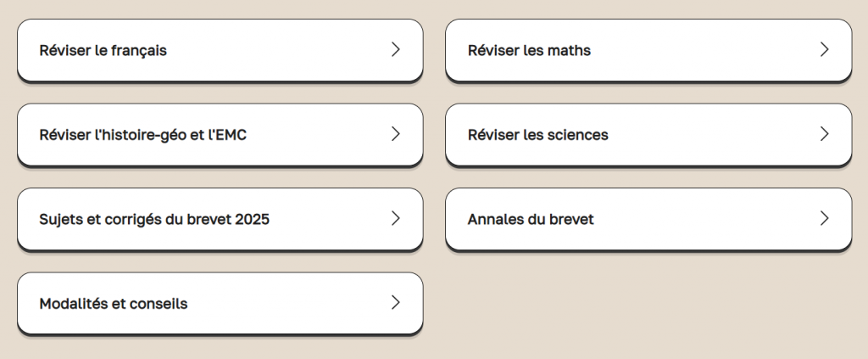Screen dimensions: 868x359
Task: Select the "Réviser les sciences" text label
Action: [x=537, y=135]
